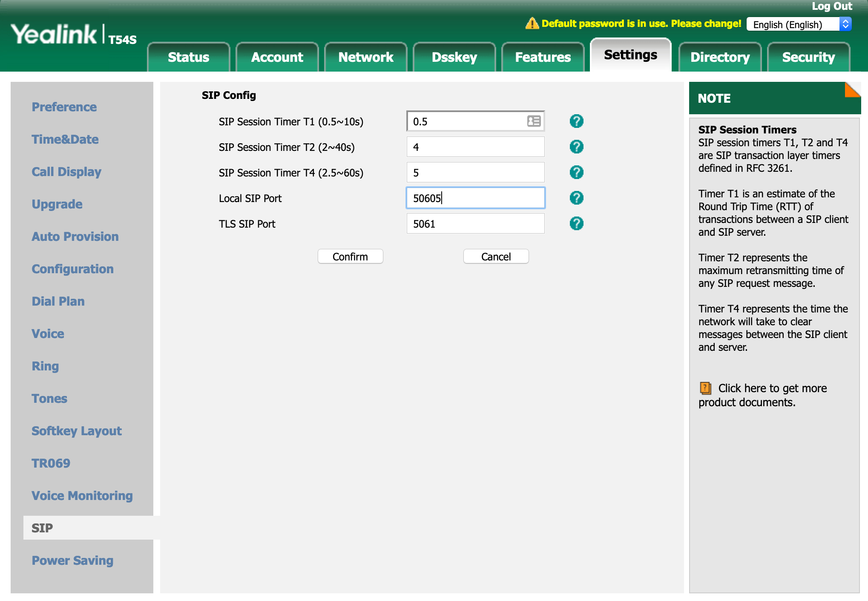The image size is (868, 601).
Task: Open Time&Date settings
Action: pyautogui.click(x=65, y=139)
